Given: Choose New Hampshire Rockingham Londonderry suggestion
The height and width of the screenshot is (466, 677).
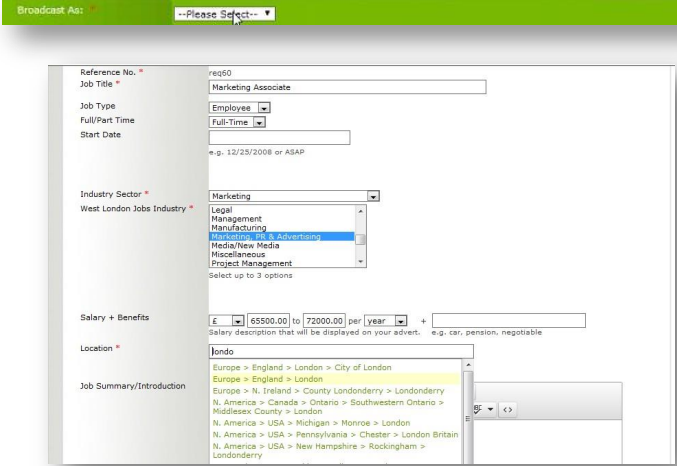Looking at the screenshot, I should coord(320,450).
